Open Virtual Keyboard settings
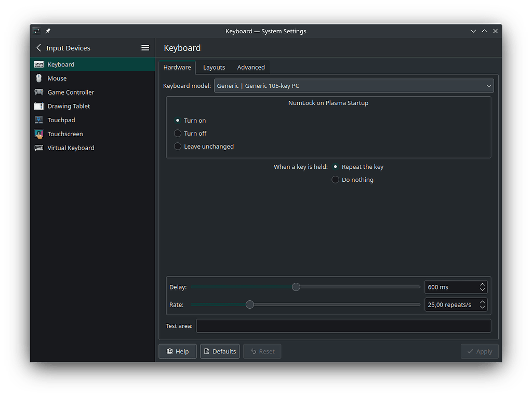Image resolution: width=532 pixels, height=397 pixels. [x=70, y=148]
